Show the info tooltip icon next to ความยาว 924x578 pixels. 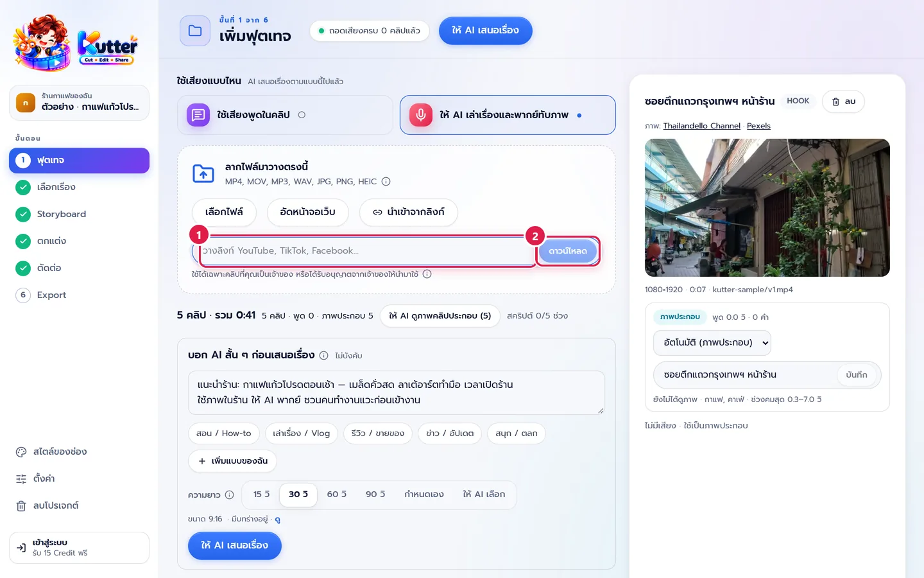(x=230, y=495)
